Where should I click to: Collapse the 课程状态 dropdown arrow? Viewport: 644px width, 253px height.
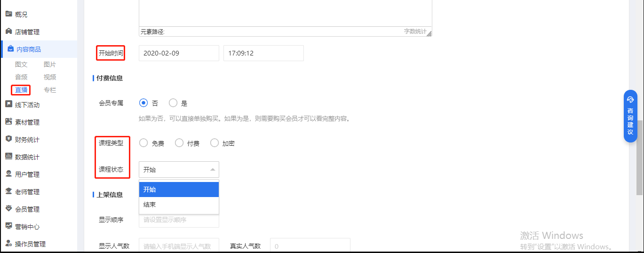coord(212,170)
